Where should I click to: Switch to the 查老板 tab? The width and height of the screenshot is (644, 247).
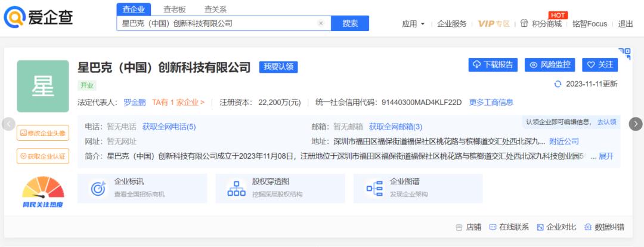pyautogui.click(x=175, y=9)
